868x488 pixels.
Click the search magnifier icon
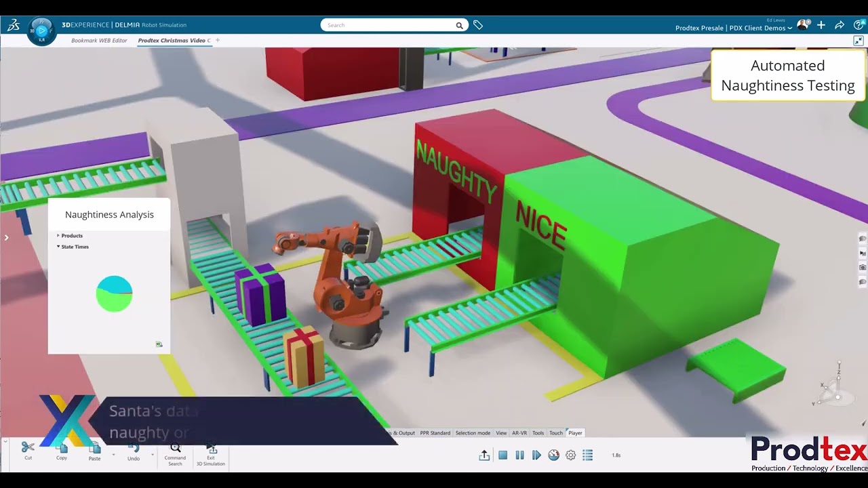click(459, 26)
